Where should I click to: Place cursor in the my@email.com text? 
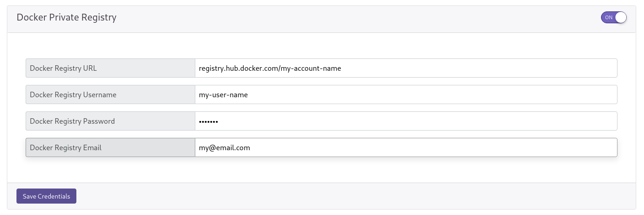[224, 148]
